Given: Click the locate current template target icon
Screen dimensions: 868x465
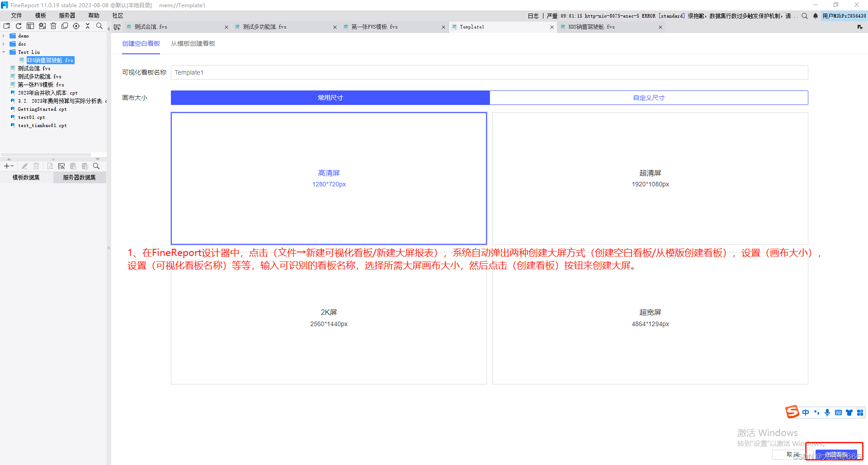Looking at the screenshot, I should pos(76,26).
